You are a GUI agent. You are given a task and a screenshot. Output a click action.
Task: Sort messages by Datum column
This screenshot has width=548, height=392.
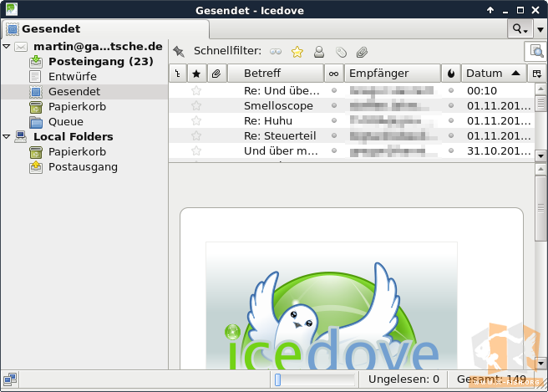[x=494, y=73]
